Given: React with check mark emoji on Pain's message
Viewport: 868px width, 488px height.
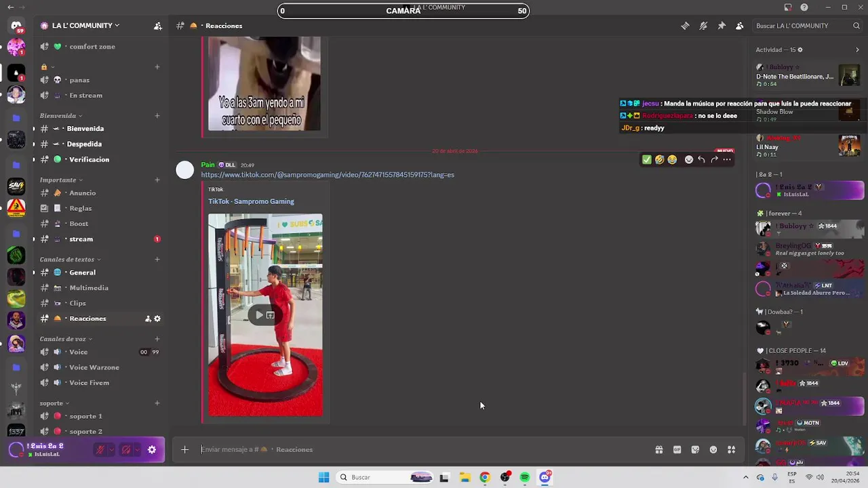Looking at the screenshot, I should pyautogui.click(x=647, y=160).
